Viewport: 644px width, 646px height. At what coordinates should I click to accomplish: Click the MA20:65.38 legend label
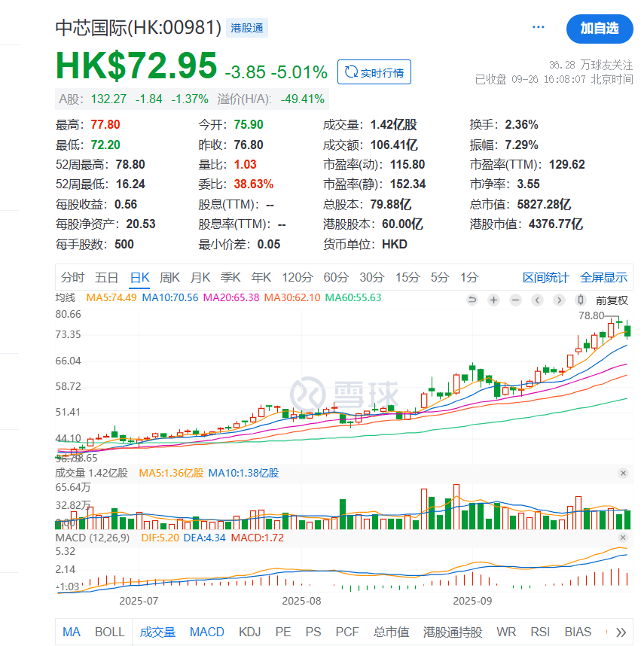point(231,297)
